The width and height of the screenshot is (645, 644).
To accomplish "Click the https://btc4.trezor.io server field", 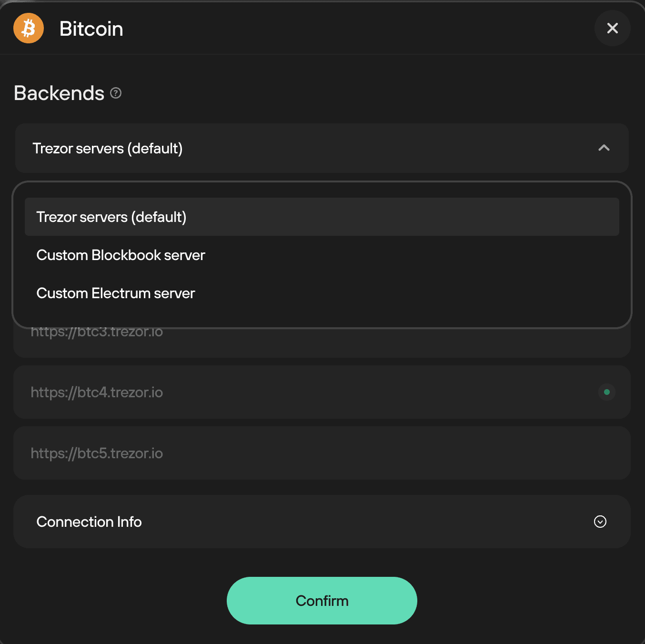I will [322, 392].
